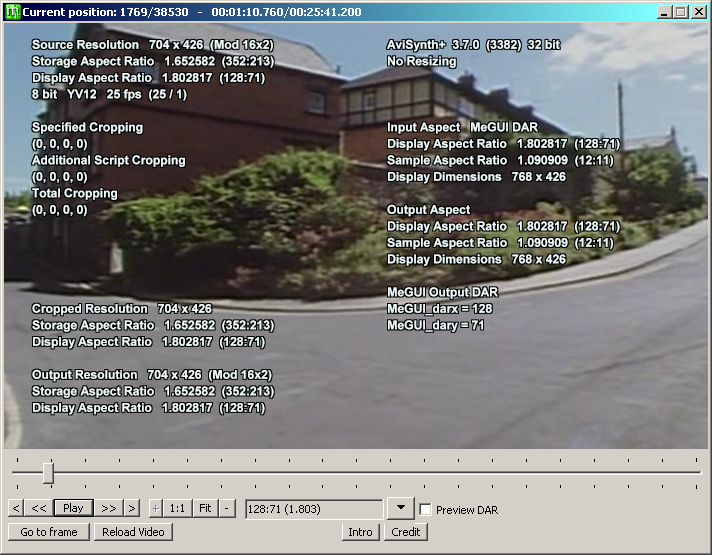Open the Go to frame dialog
The width and height of the screenshot is (712, 555).
click(x=49, y=532)
